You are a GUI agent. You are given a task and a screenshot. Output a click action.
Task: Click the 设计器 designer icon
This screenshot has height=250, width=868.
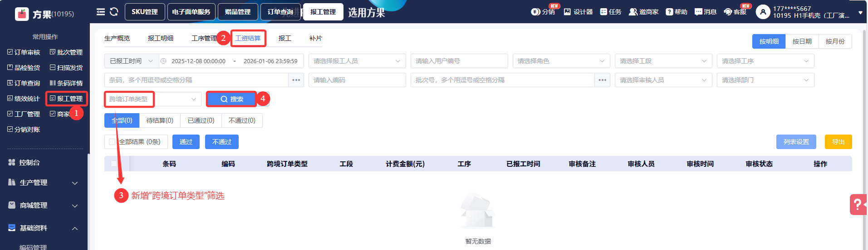click(x=567, y=12)
